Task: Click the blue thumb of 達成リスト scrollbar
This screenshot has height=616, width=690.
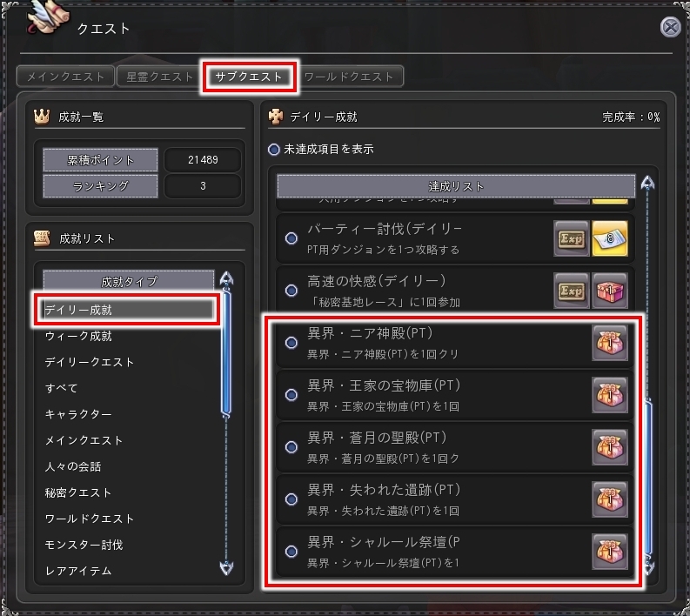Action: 648,478
